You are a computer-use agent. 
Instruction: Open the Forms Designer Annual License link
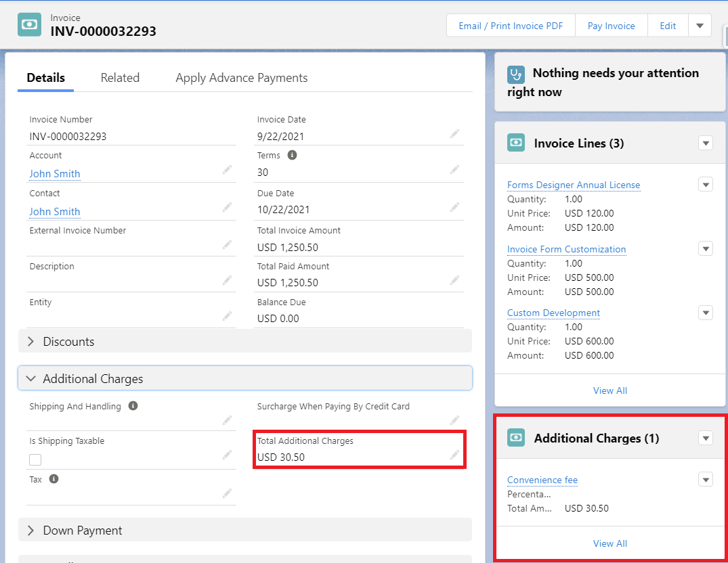click(x=573, y=185)
